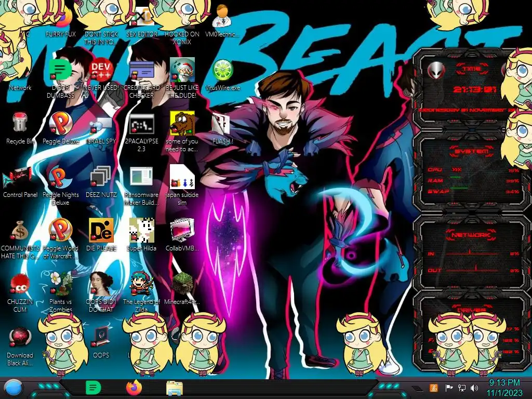Open the Recycle Bin
This screenshot has height=399, width=532.
(20, 128)
